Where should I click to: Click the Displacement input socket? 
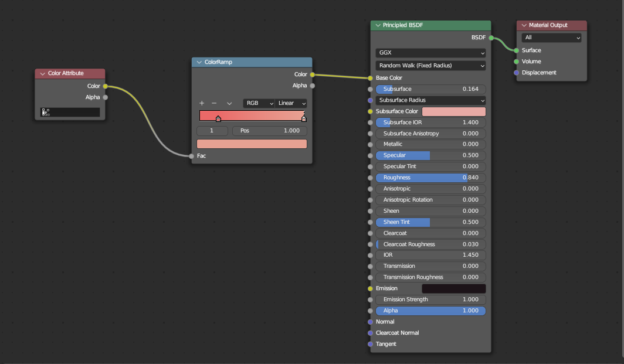tap(516, 73)
